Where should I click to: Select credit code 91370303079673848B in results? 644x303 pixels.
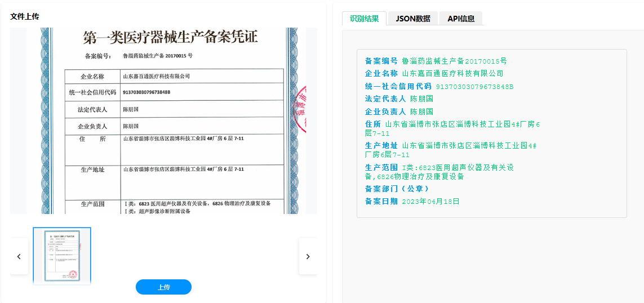coord(474,87)
